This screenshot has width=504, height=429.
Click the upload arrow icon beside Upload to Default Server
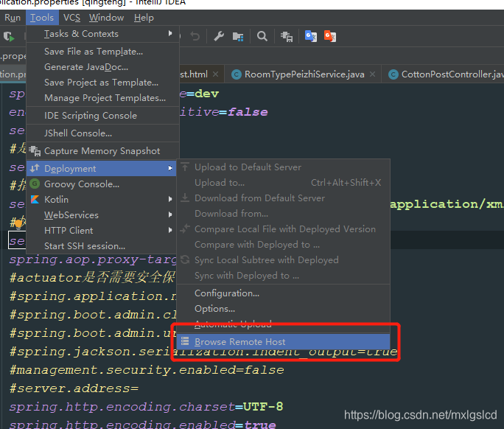(x=185, y=167)
